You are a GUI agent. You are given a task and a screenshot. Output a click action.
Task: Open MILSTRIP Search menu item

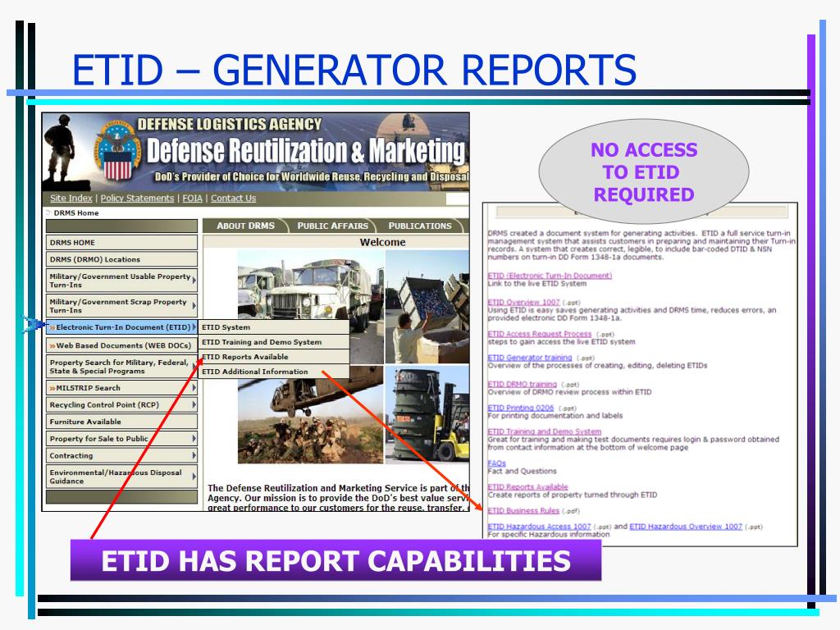tap(121, 388)
